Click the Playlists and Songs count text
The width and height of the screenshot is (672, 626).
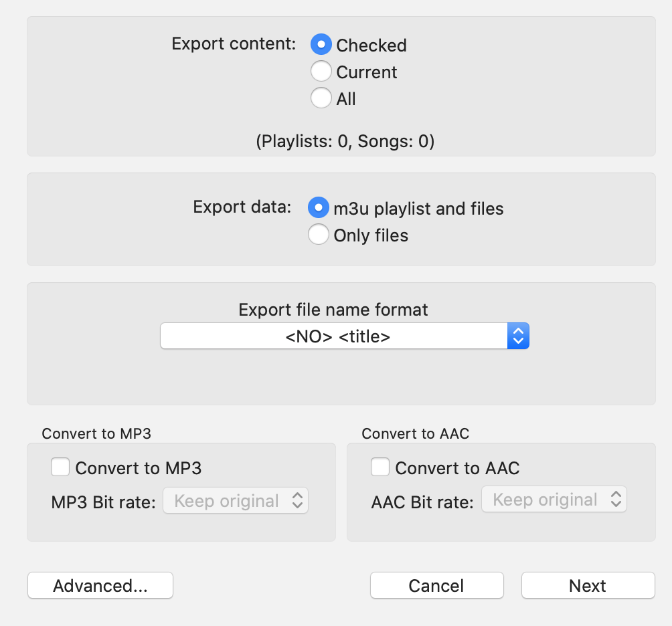tap(345, 141)
